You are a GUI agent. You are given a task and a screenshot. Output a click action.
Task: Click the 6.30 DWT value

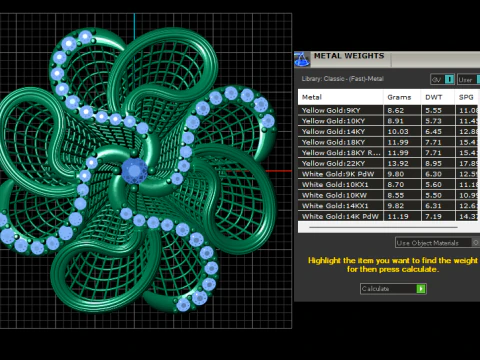pos(433,174)
